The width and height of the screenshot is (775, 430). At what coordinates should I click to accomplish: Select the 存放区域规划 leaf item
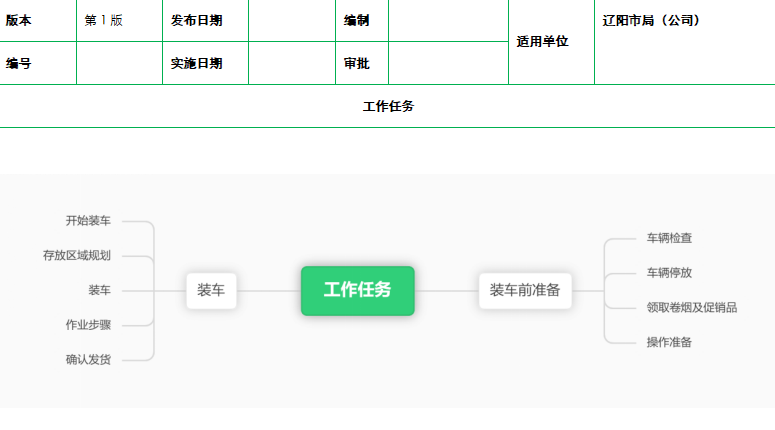[77, 256]
